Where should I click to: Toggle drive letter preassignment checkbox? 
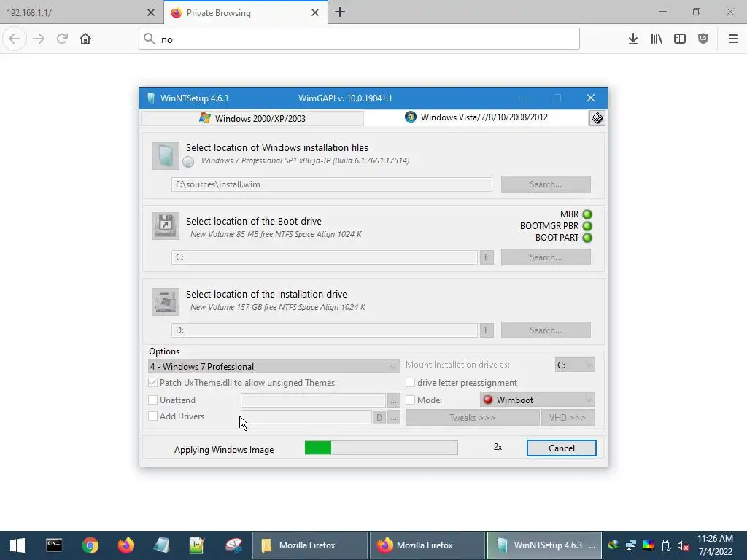pos(410,382)
